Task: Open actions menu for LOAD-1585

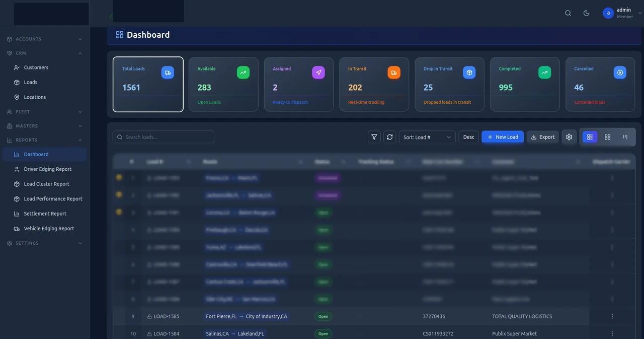Action: tap(612, 316)
